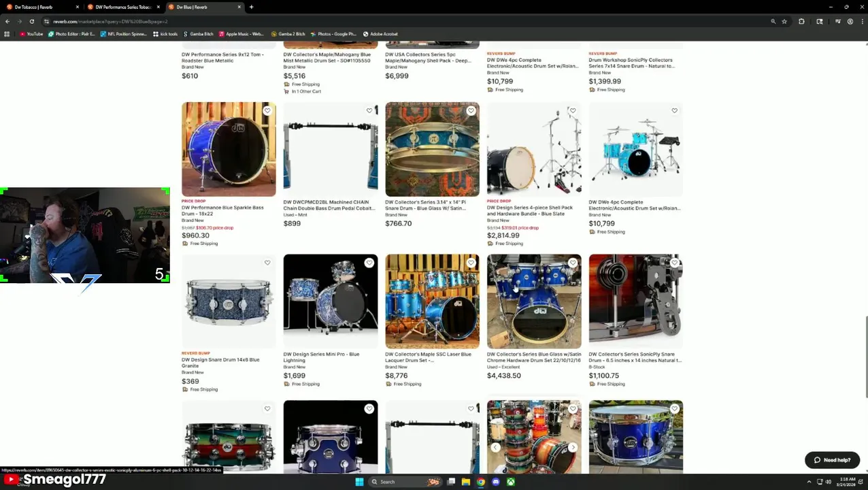
Task: Open the taskbar clock and date
Action: (847, 482)
